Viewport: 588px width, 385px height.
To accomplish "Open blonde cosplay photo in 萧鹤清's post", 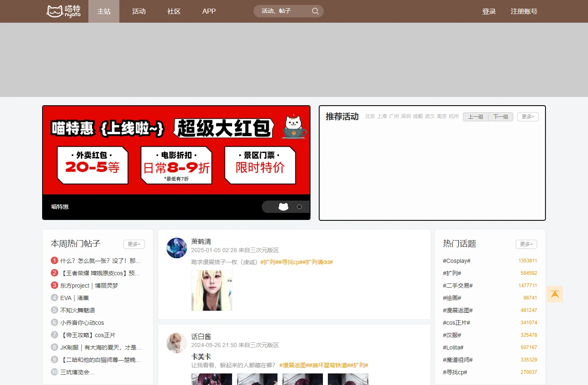I will [x=212, y=291].
